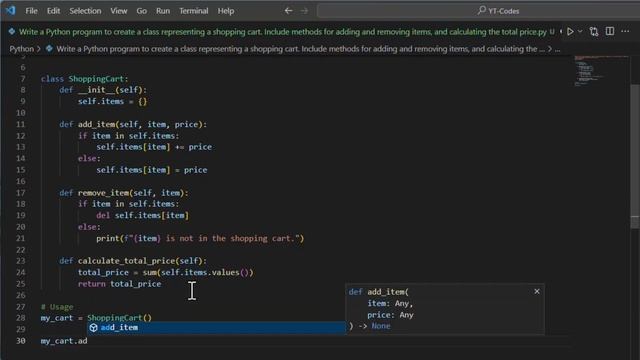The image size is (640, 360).
Task: Close the add_item signature details popup
Action: (x=537, y=291)
